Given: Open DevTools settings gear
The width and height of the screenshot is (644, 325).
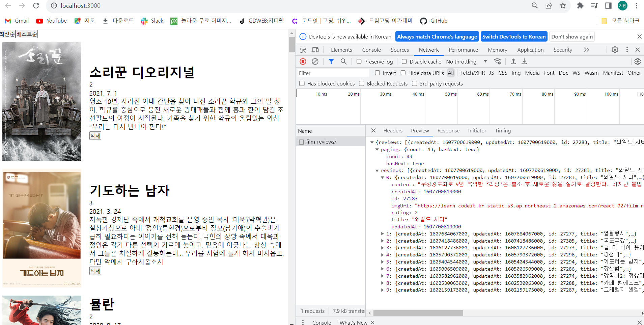Looking at the screenshot, I should [x=615, y=50].
